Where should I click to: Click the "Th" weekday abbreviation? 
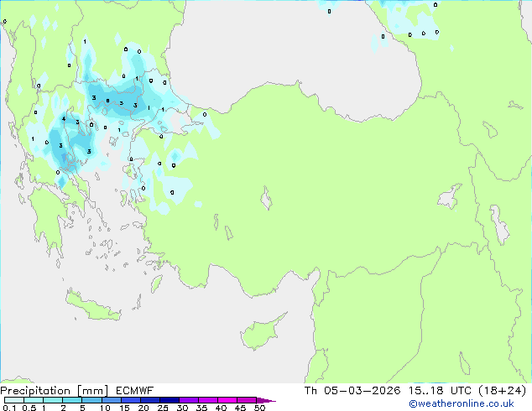tap(310, 391)
